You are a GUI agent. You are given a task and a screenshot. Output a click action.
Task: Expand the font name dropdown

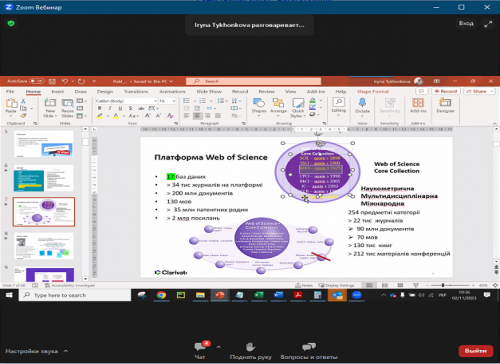[x=155, y=101]
